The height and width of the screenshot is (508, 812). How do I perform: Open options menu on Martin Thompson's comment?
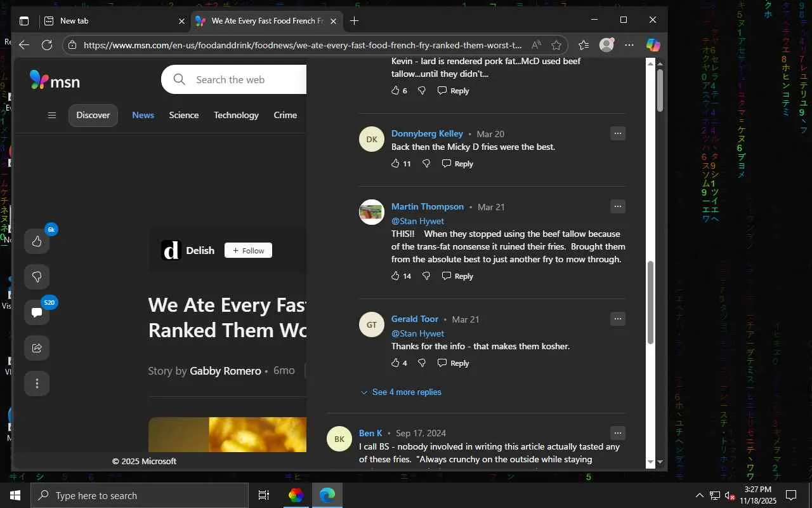coord(618,207)
